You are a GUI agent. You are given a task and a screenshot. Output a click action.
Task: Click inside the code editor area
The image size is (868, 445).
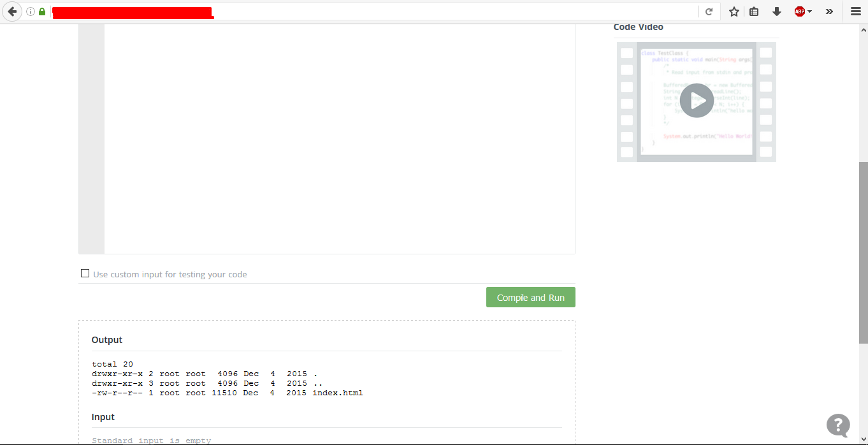[339, 139]
